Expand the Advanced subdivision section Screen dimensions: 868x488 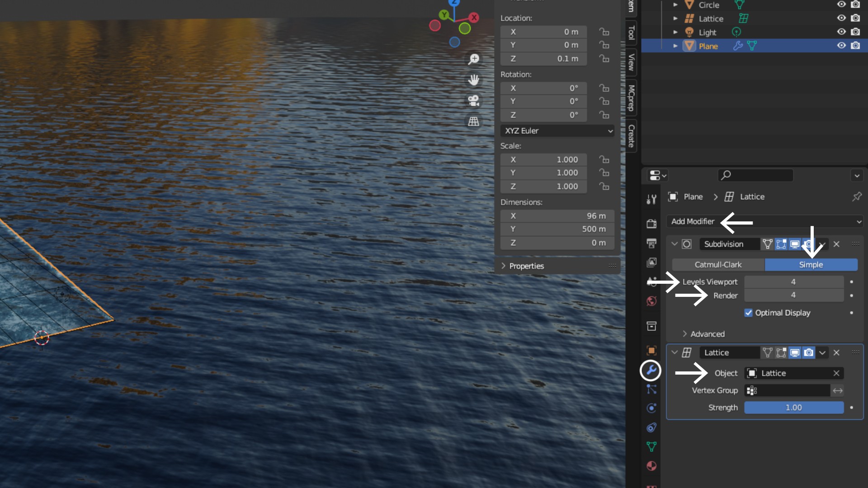click(707, 334)
